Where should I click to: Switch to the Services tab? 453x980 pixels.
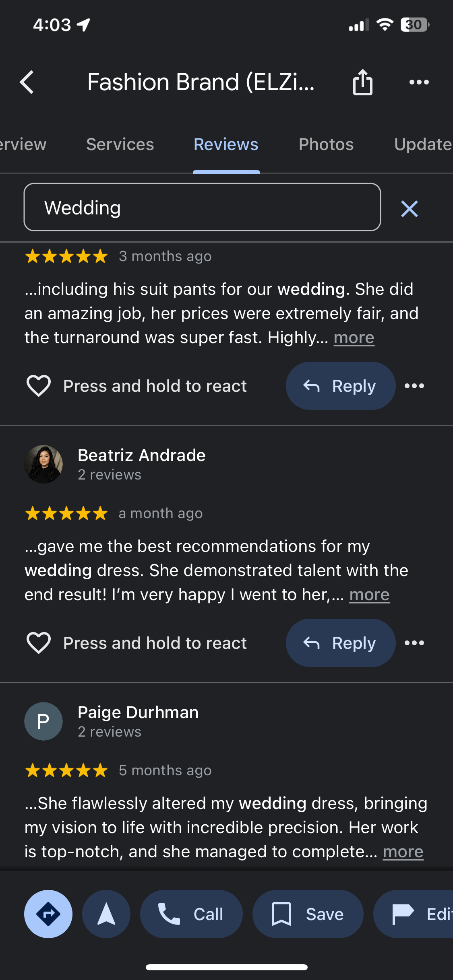click(x=120, y=144)
